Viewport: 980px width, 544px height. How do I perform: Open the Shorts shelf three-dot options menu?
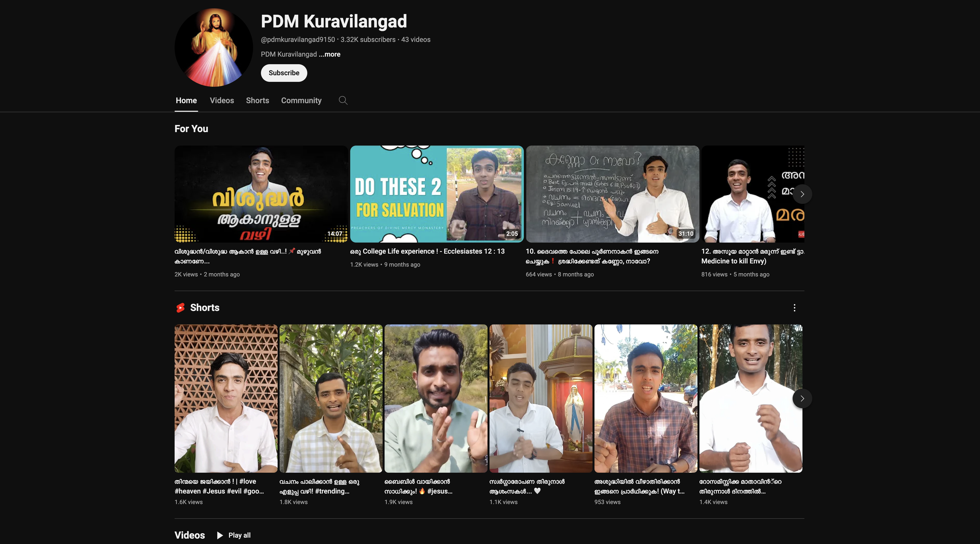point(794,308)
